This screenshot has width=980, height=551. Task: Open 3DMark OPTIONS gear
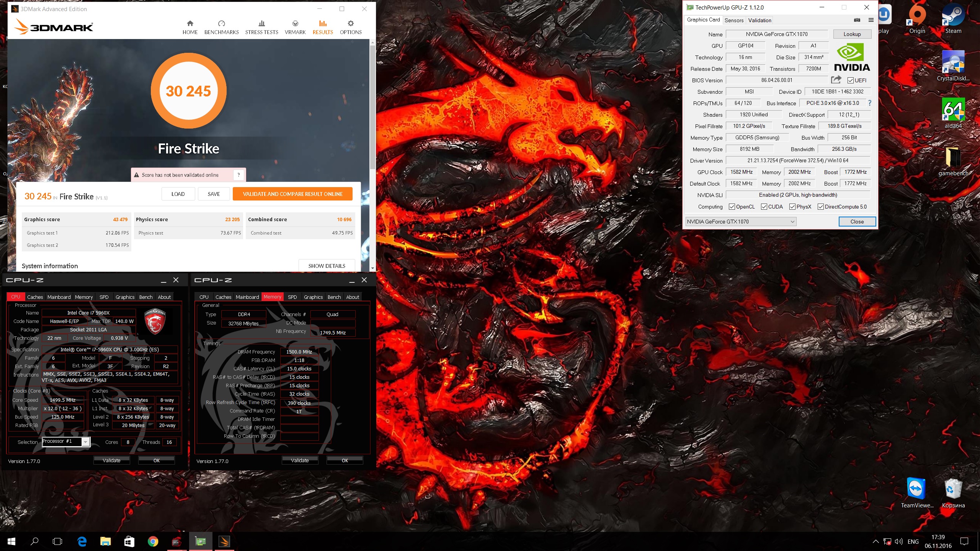pos(351,28)
